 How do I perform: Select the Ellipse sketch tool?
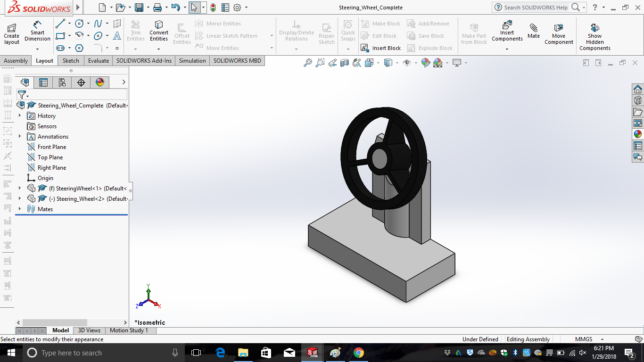pos(98,36)
